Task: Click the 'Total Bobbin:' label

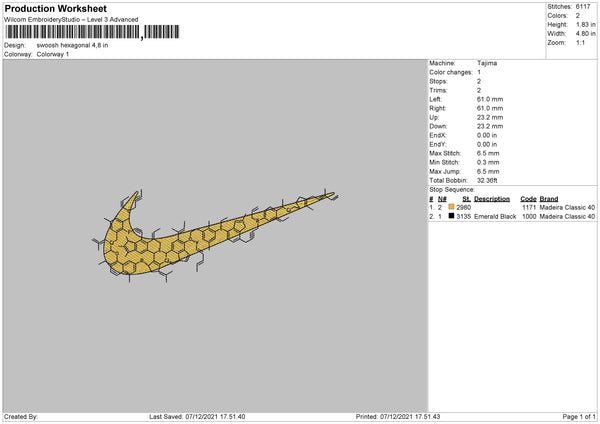Action: coord(448,181)
